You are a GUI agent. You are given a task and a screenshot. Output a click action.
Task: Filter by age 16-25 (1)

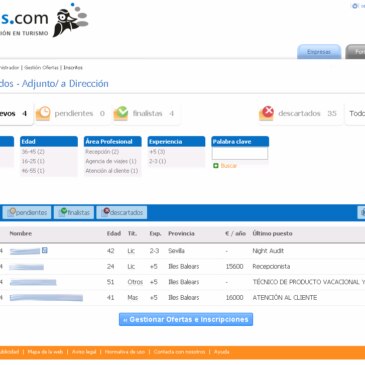pos(33,161)
